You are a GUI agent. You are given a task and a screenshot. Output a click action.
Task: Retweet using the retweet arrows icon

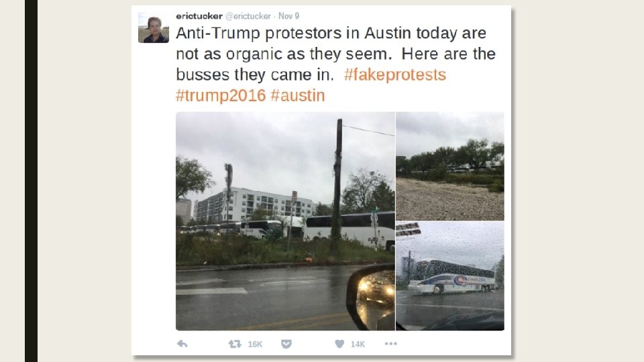(x=235, y=344)
